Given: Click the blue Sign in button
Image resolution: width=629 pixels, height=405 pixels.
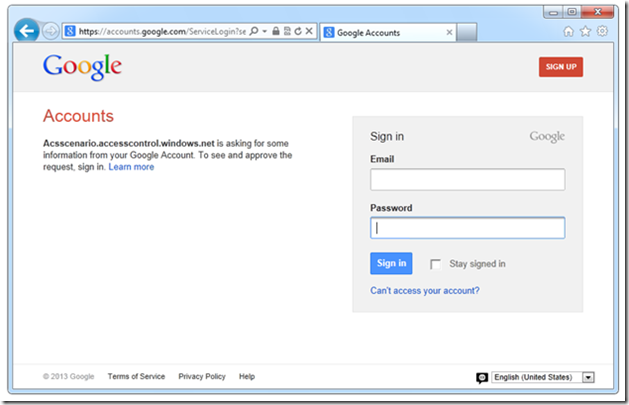Looking at the screenshot, I should [391, 263].
